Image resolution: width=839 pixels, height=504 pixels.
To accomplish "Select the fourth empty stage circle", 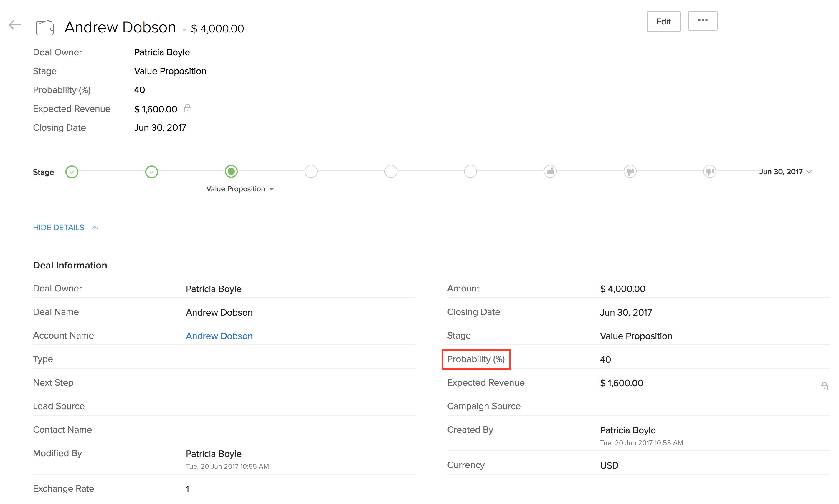I will [311, 172].
